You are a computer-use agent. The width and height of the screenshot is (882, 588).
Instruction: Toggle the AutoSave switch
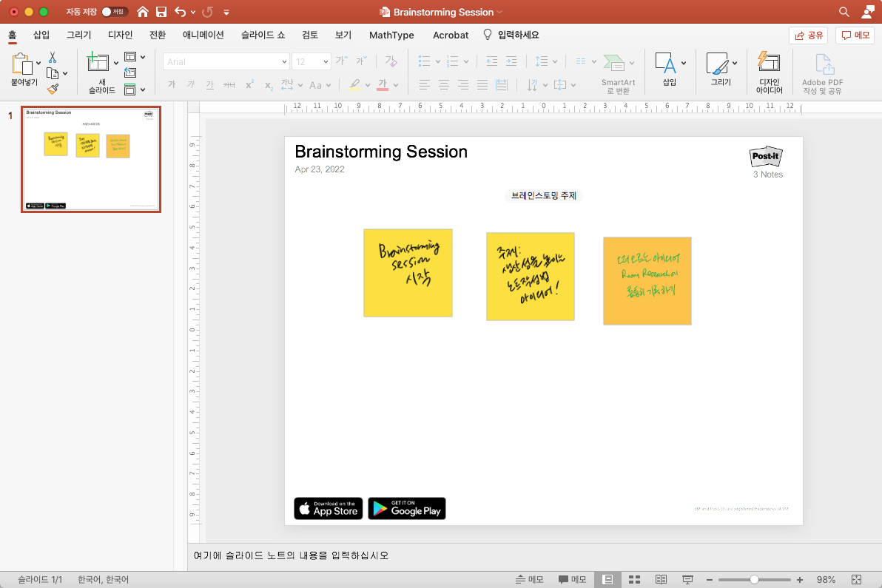click(114, 12)
